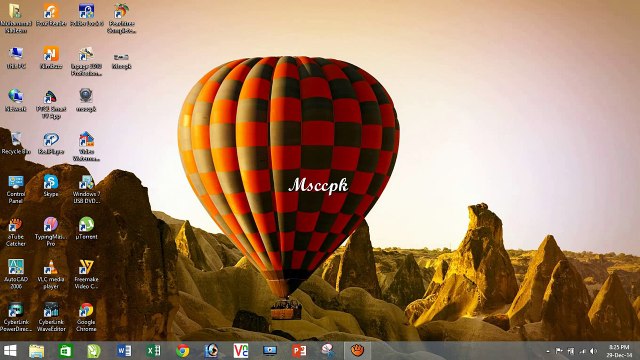
Task: Open the network tray icon
Action: (x=583, y=351)
